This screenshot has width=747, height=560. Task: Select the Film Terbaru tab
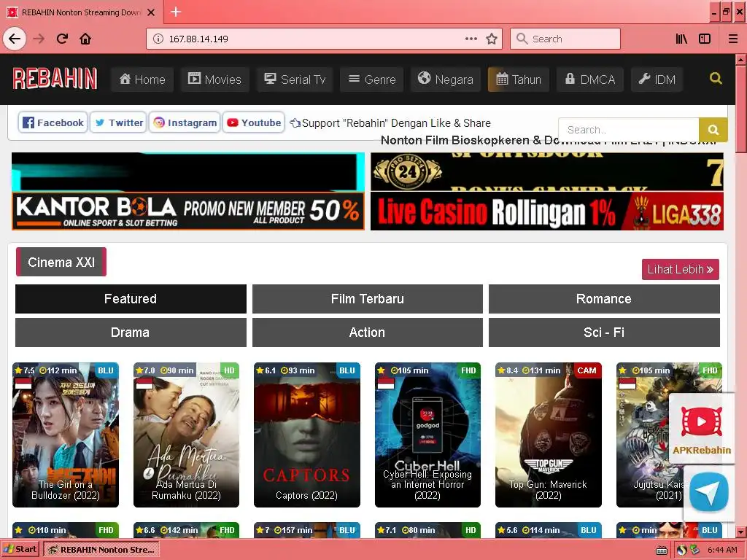pos(368,298)
